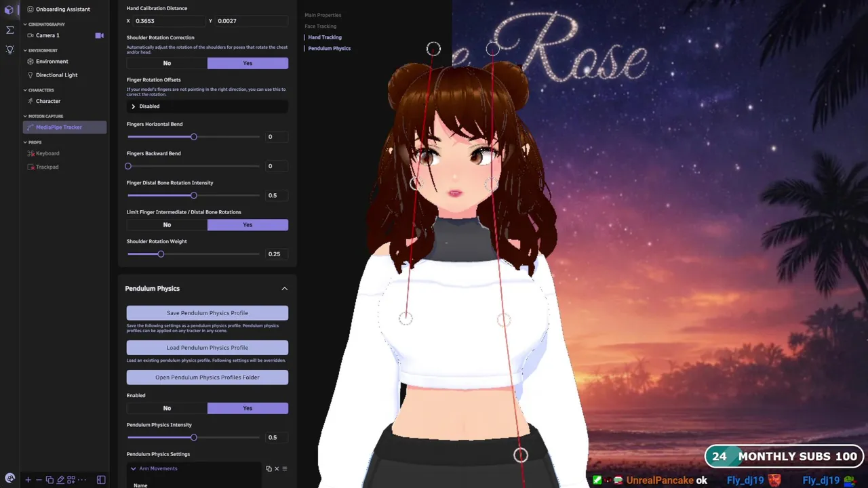Collapse the Props group
868x488 pixels.
(26, 142)
